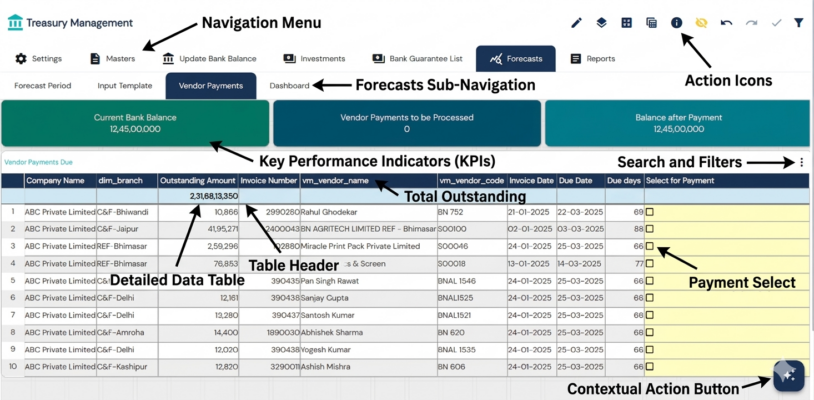Screen dimensions: 814x400
Task: Click vendor code BNAL 1546
Action: click(472, 281)
